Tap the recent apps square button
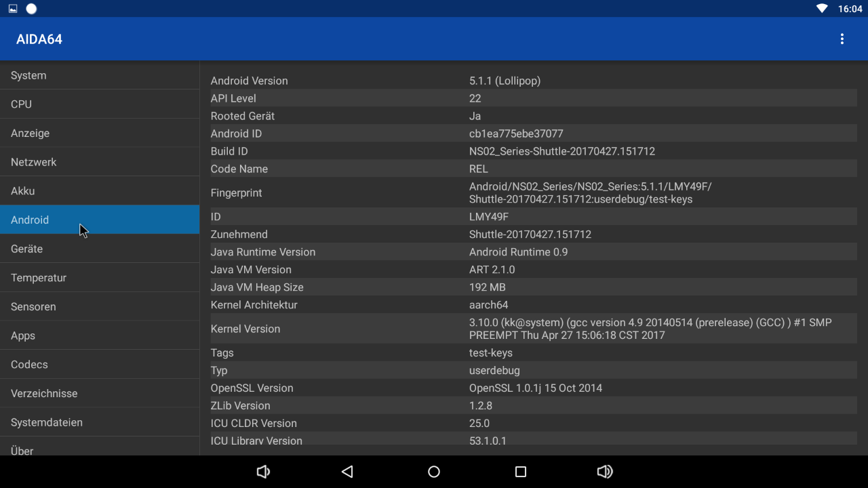This screenshot has width=868, height=488. 521,472
